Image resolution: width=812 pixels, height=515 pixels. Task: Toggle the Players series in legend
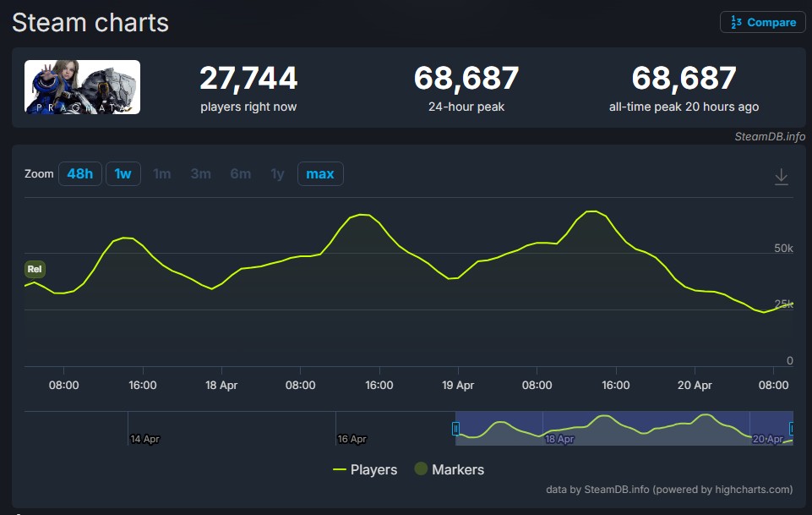365,469
